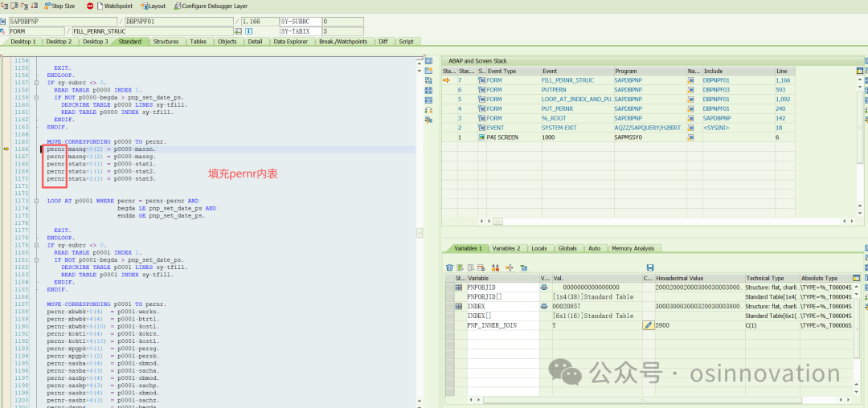Click the value glasses icon for PNPOBJID

(x=545, y=288)
